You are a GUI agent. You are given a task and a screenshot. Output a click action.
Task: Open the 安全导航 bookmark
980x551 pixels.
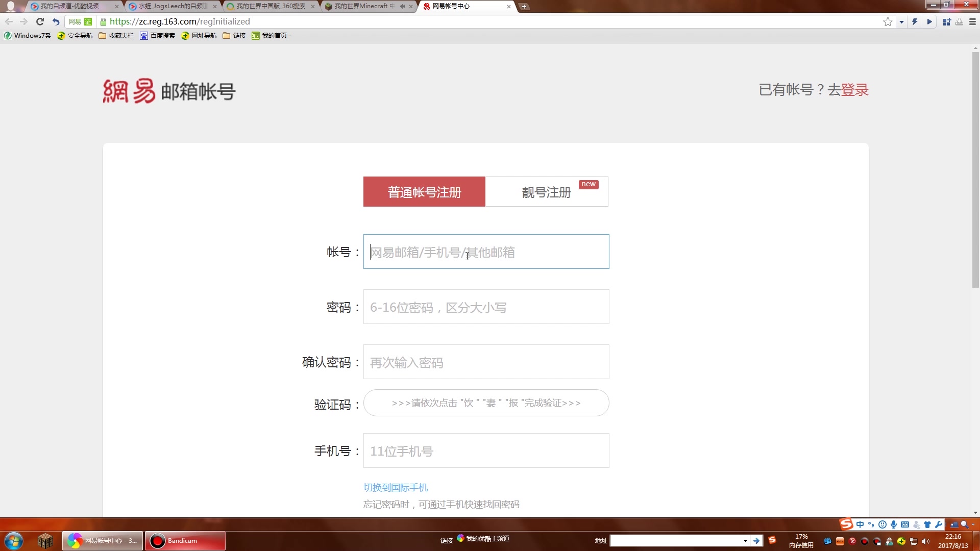[x=75, y=35]
